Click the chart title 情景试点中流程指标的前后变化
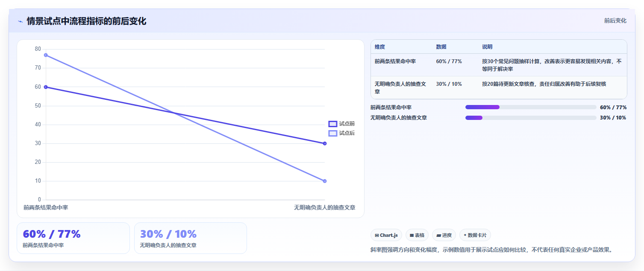 (x=86, y=21)
